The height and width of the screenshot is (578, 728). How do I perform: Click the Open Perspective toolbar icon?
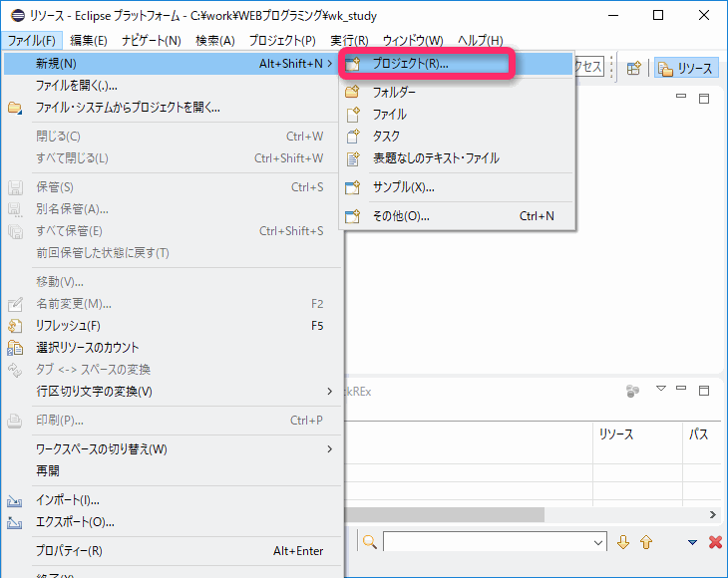pos(633,68)
